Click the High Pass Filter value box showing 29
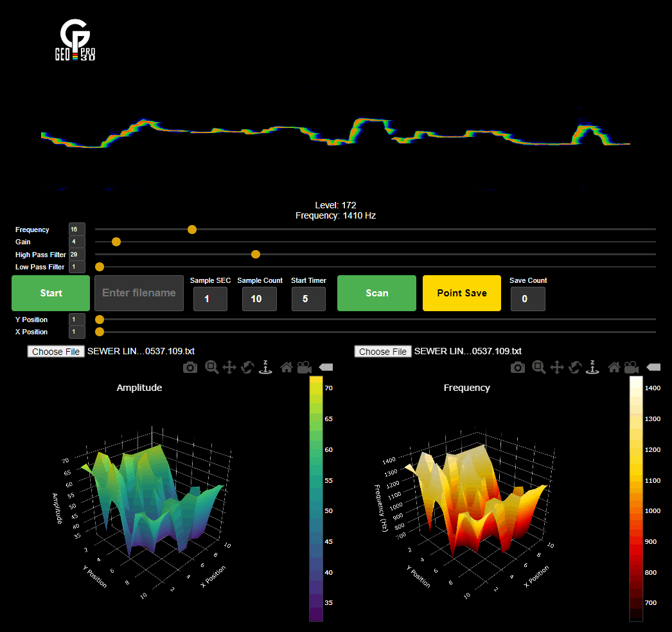Screen dimensions: 672x632 point(77,254)
